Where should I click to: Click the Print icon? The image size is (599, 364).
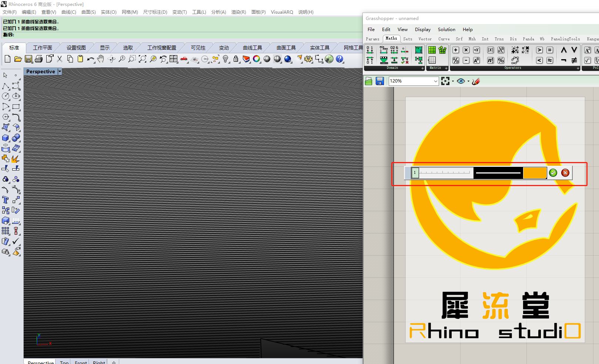click(39, 59)
